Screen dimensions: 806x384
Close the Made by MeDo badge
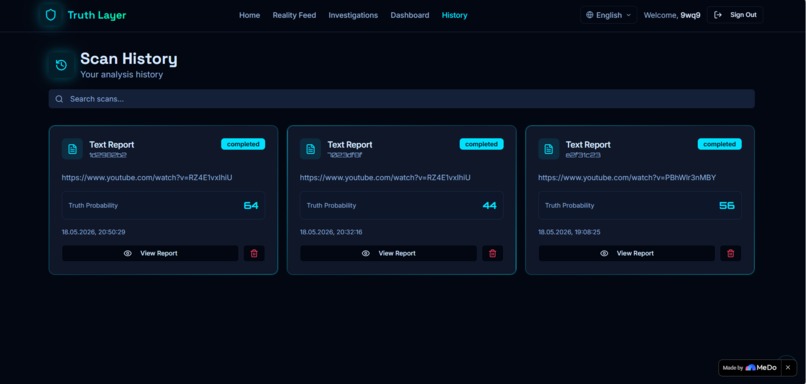[x=788, y=368]
